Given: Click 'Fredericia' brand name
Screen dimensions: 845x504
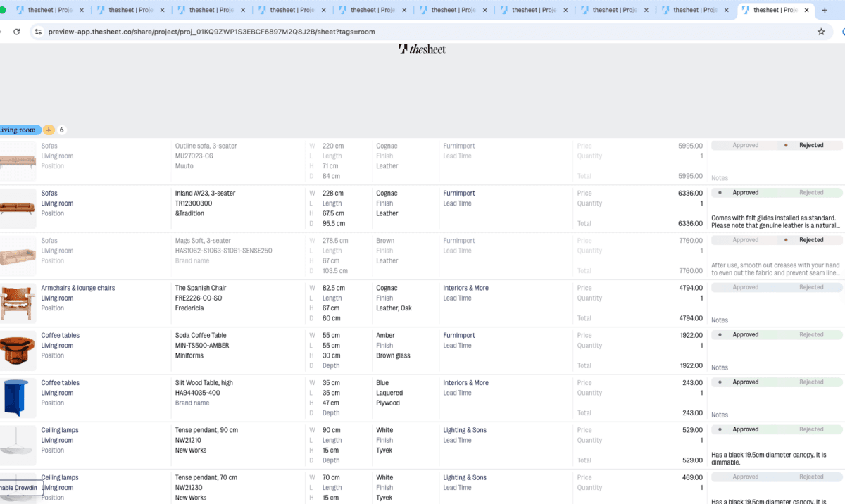Looking at the screenshot, I should pos(189,308).
